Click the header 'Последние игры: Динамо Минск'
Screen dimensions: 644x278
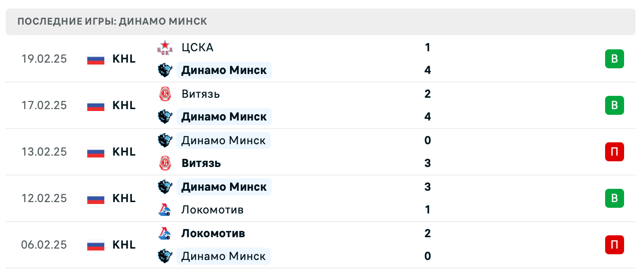pos(112,22)
